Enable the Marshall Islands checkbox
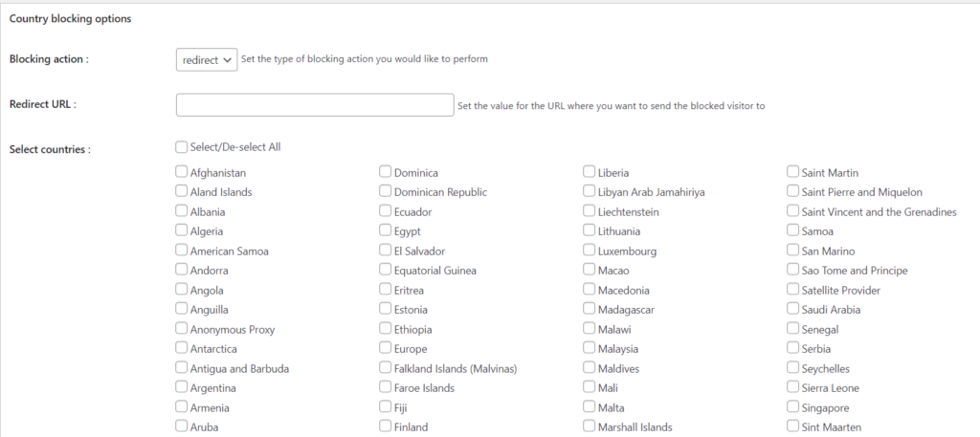980x437 pixels. (x=590, y=426)
